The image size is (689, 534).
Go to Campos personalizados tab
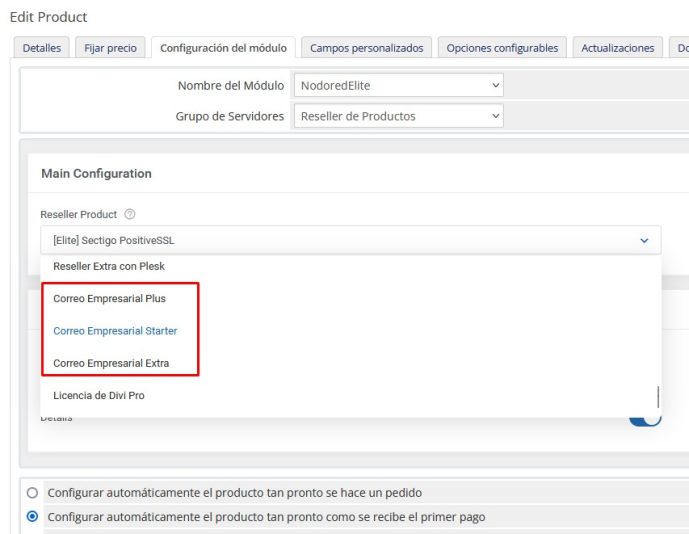[x=366, y=48]
